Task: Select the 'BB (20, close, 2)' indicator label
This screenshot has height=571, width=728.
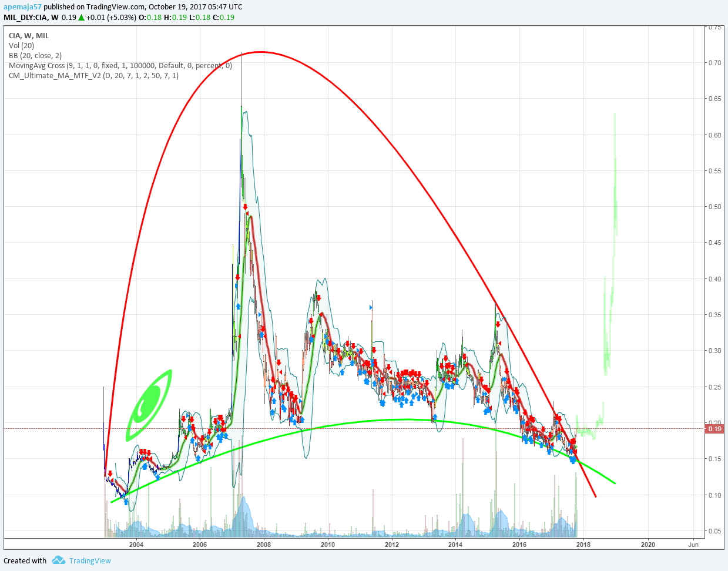Action: (35, 55)
